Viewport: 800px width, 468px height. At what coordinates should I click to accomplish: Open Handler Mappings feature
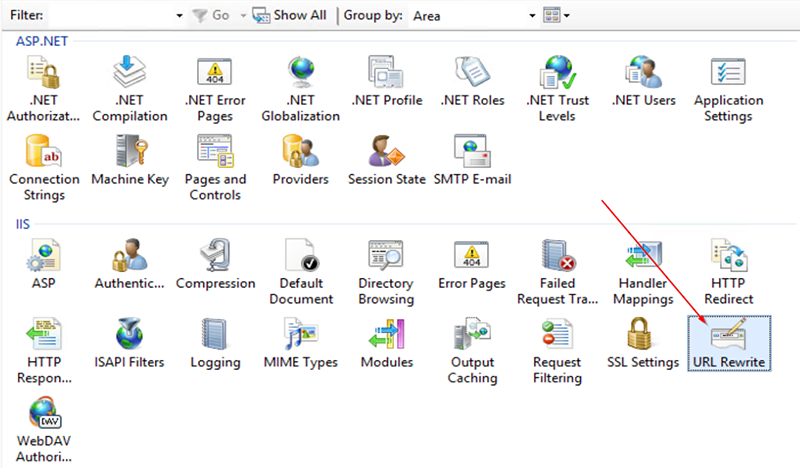tap(643, 272)
